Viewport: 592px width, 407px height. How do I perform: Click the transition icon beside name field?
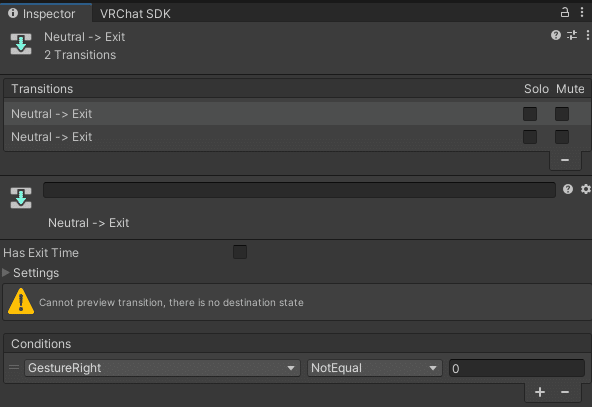[21, 197]
